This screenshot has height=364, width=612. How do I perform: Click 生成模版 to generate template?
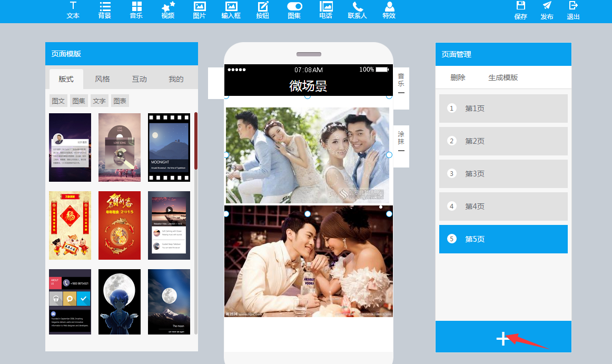pos(503,77)
